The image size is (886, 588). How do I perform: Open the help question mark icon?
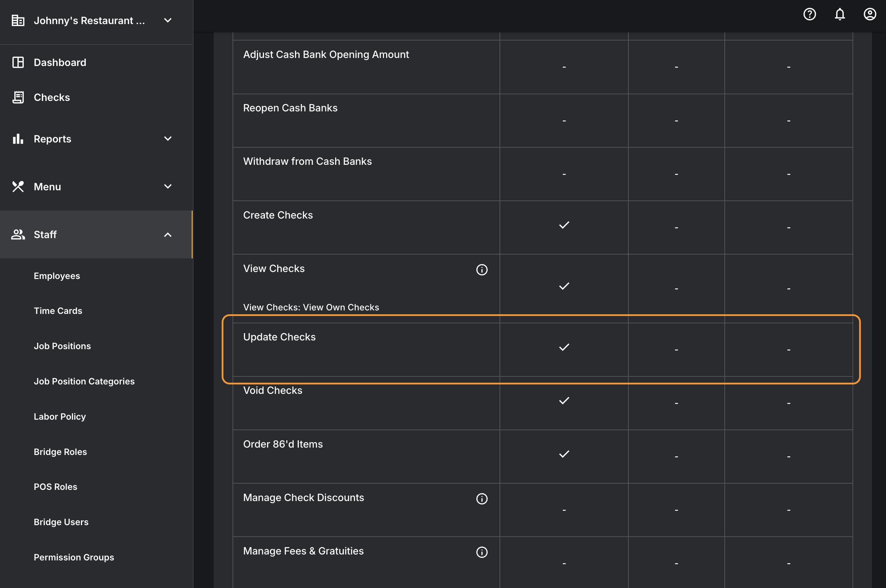point(810,14)
